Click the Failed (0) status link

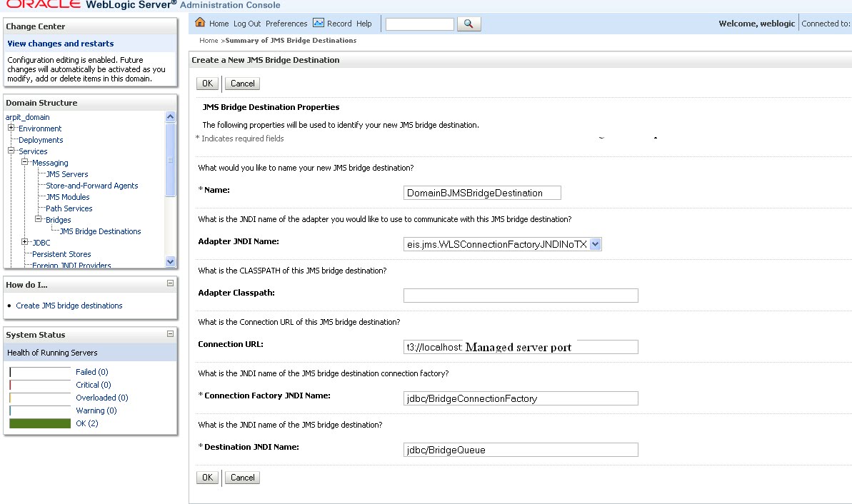[92, 372]
